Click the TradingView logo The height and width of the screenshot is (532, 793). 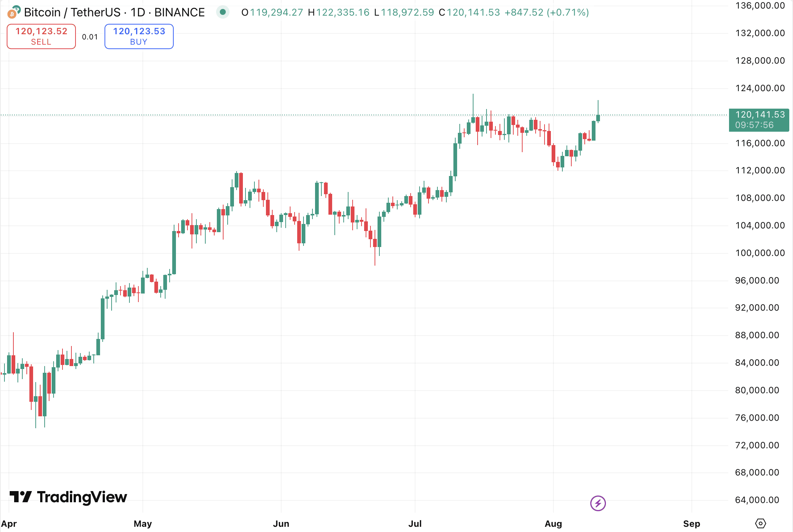point(68,497)
